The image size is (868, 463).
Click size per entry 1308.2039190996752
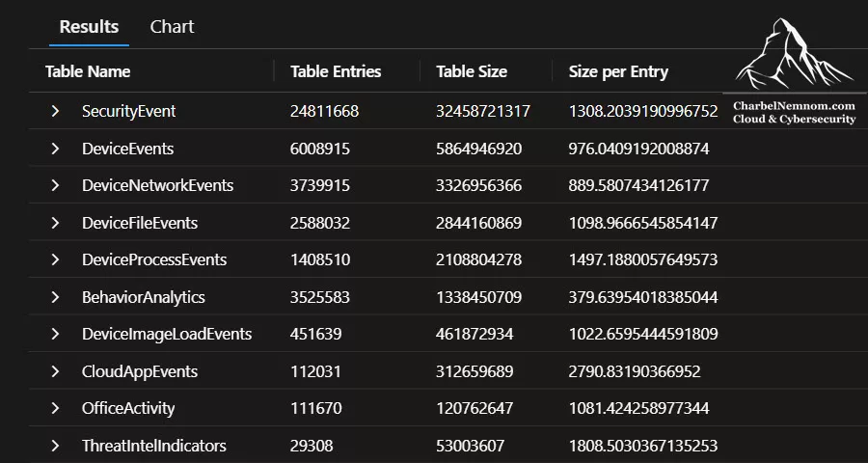[643, 111]
